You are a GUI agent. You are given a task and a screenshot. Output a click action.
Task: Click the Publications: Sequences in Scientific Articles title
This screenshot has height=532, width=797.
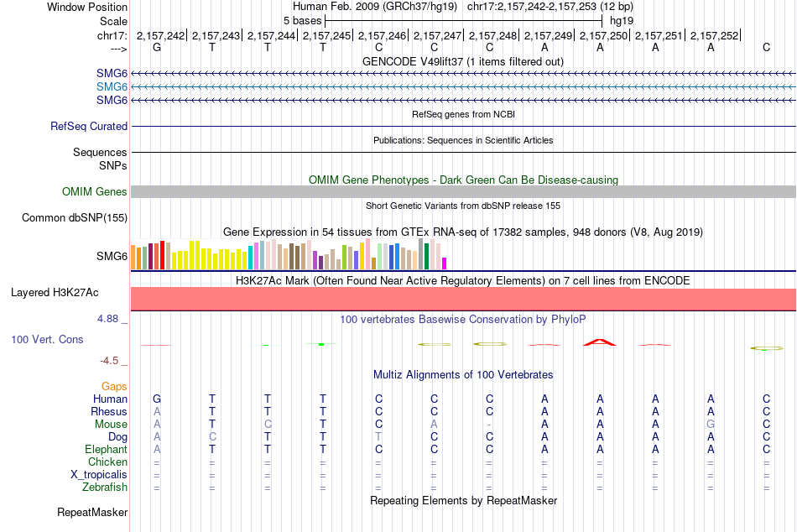click(x=463, y=140)
